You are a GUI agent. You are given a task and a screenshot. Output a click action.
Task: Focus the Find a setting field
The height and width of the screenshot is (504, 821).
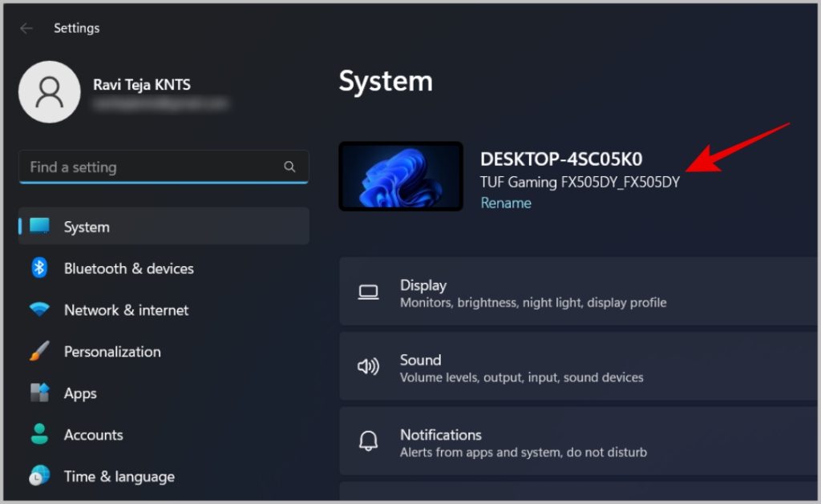click(164, 167)
